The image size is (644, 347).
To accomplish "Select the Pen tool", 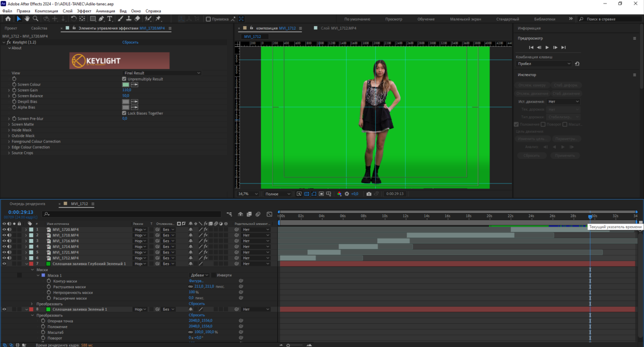I will click(101, 19).
